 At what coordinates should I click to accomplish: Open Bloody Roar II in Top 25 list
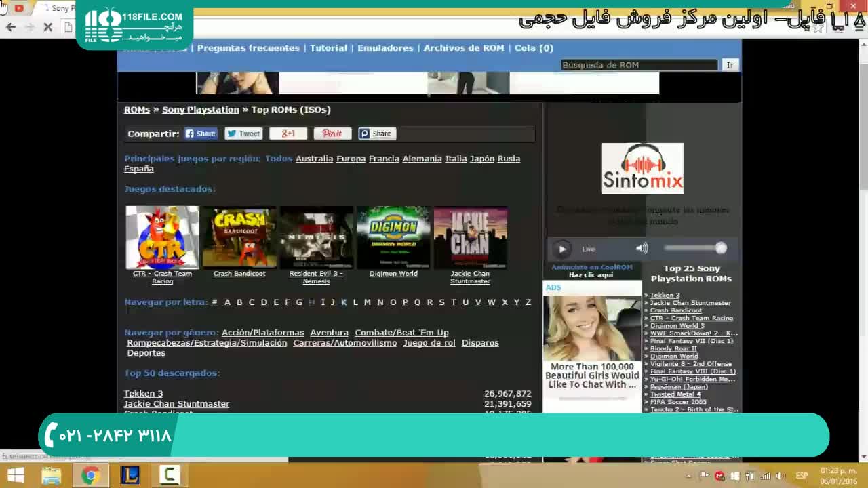coord(673,348)
